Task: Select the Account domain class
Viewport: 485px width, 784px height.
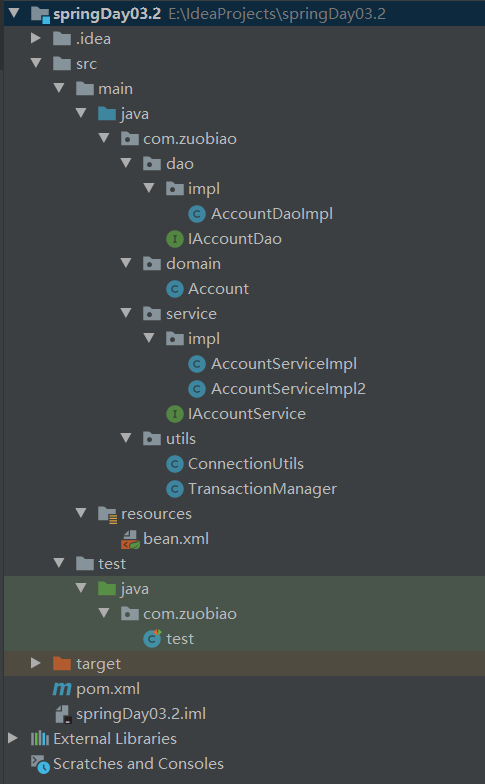Action: pos(218,289)
